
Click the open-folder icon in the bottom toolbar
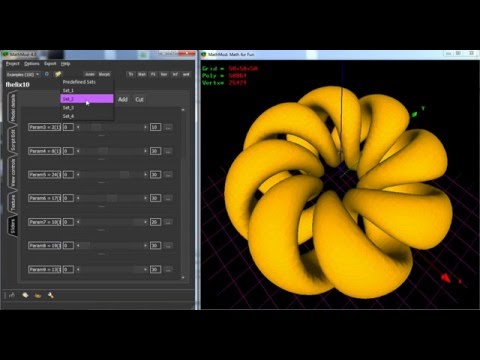click(x=38, y=295)
